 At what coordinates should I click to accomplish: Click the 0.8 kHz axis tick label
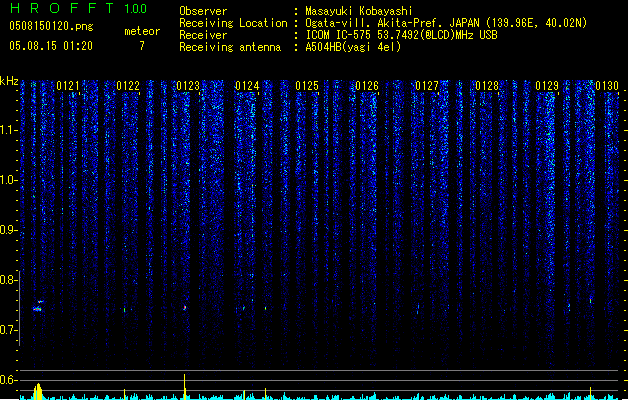click(8, 280)
